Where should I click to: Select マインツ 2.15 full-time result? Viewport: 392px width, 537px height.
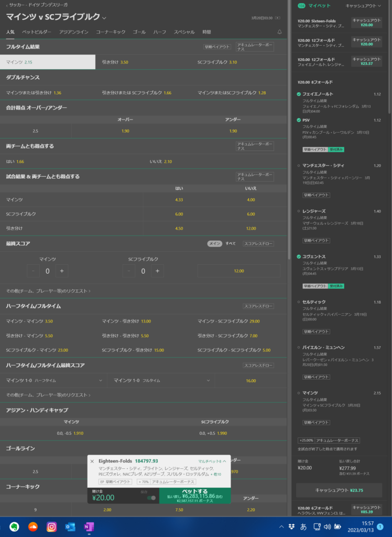pyautogui.click(x=48, y=62)
